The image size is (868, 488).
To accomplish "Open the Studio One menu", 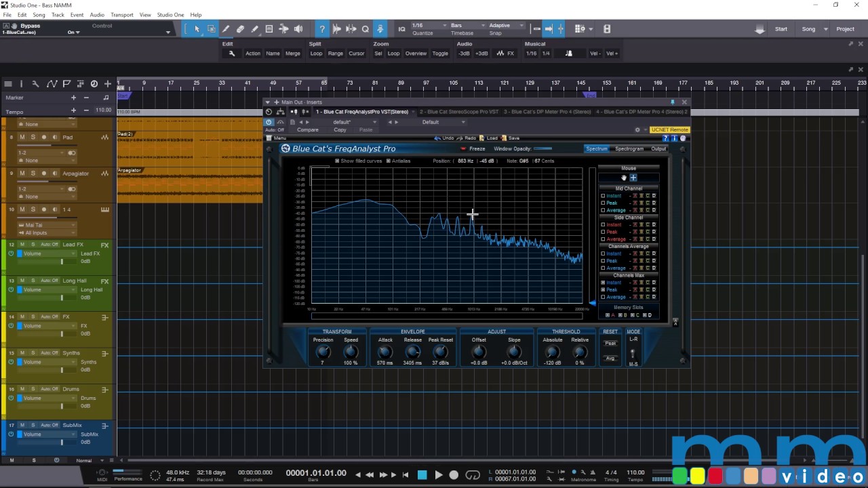I will coord(170,15).
